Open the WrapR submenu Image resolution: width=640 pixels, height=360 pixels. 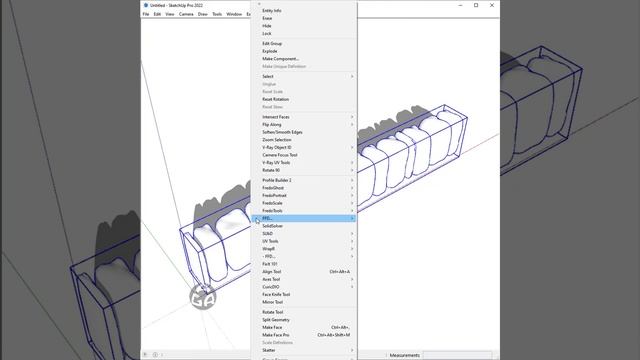[304, 249]
